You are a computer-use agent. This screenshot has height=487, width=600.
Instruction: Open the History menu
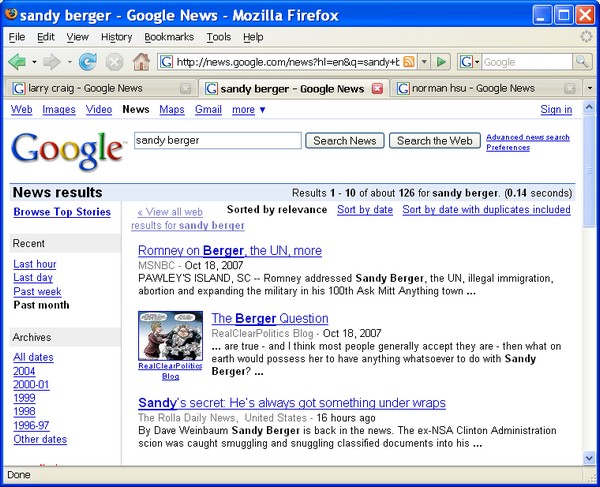pyautogui.click(x=116, y=37)
